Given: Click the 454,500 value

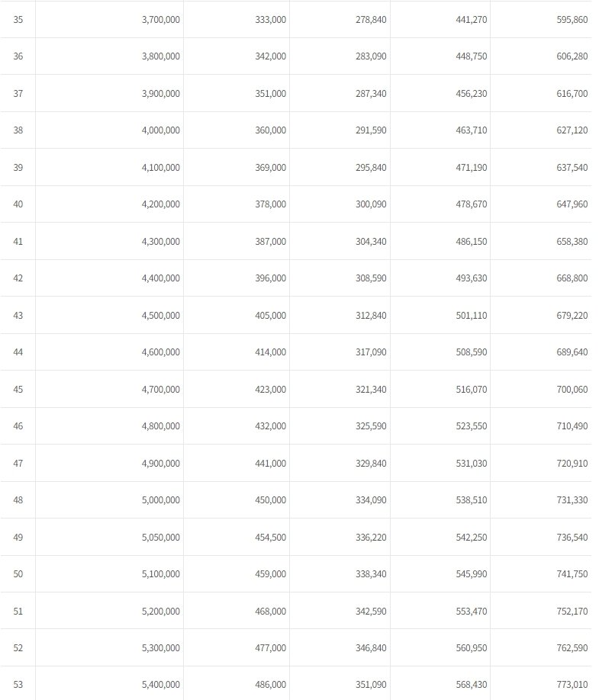Looking at the screenshot, I should (271, 537).
